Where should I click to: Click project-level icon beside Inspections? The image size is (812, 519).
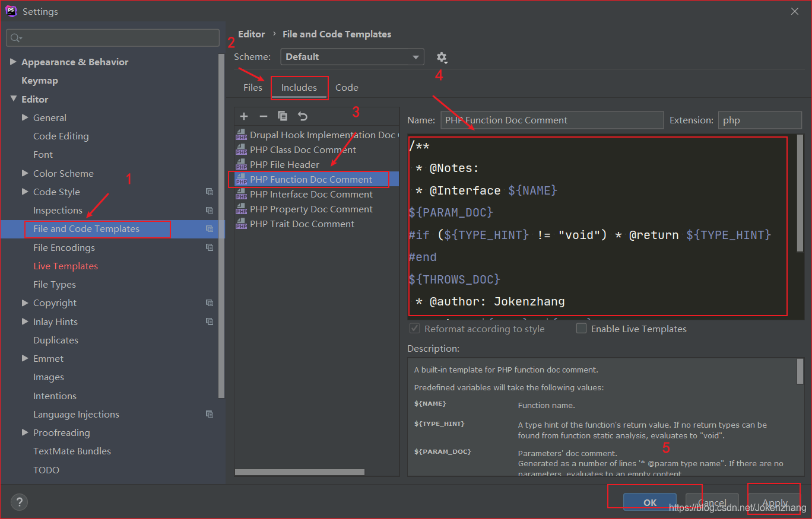(x=210, y=210)
